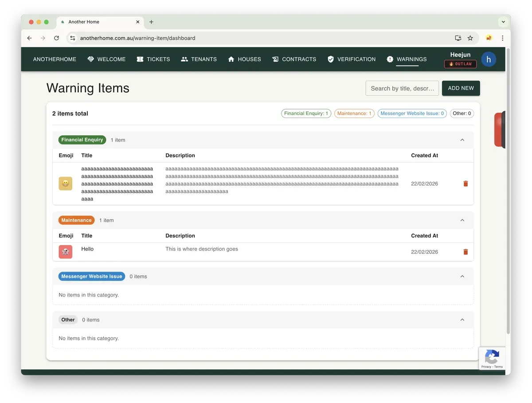Click the grinning emoji in Financial Enquiry row
Screen dimensions: 532x403
65,184
